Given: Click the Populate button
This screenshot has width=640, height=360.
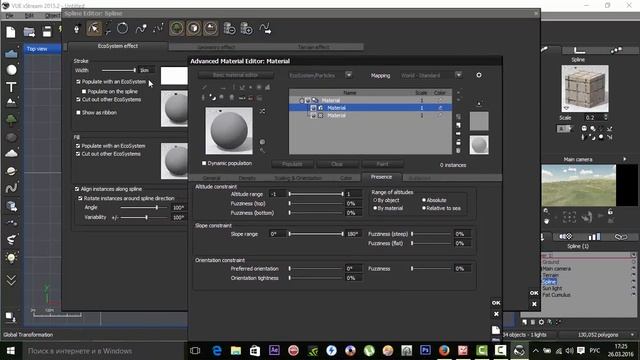Looking at the screenshot, I should pos(293,164).
